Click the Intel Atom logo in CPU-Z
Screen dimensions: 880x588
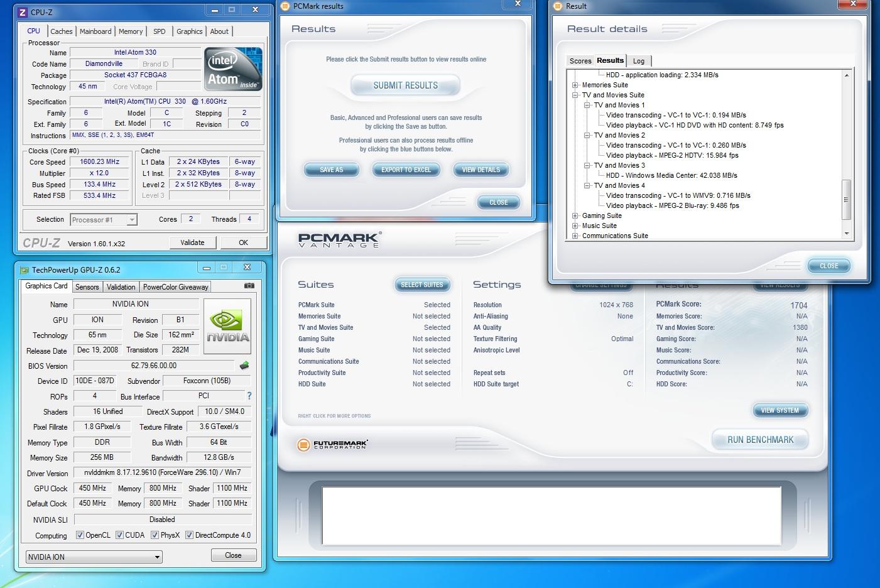pyautogui.click(x=233, y=68)
